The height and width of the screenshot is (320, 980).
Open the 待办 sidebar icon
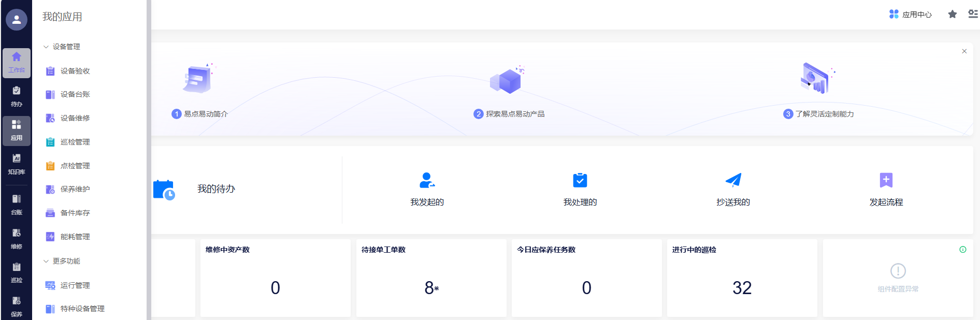click(17, 96)
